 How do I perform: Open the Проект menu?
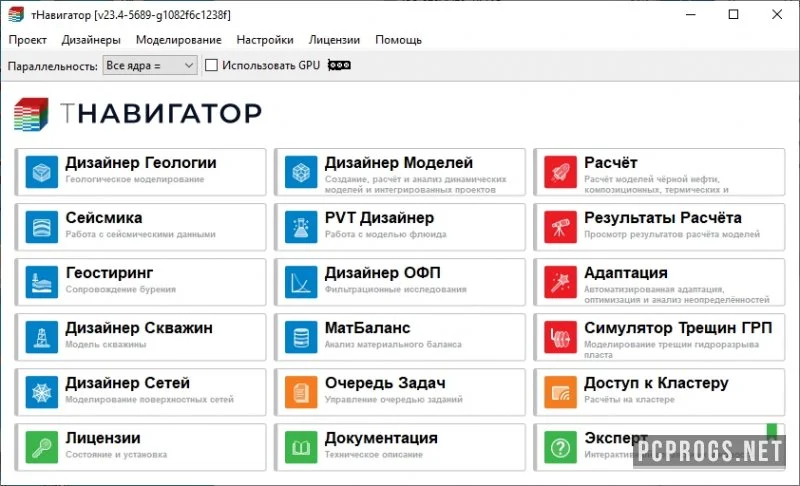pyautogui.click(x=28, y=40)
